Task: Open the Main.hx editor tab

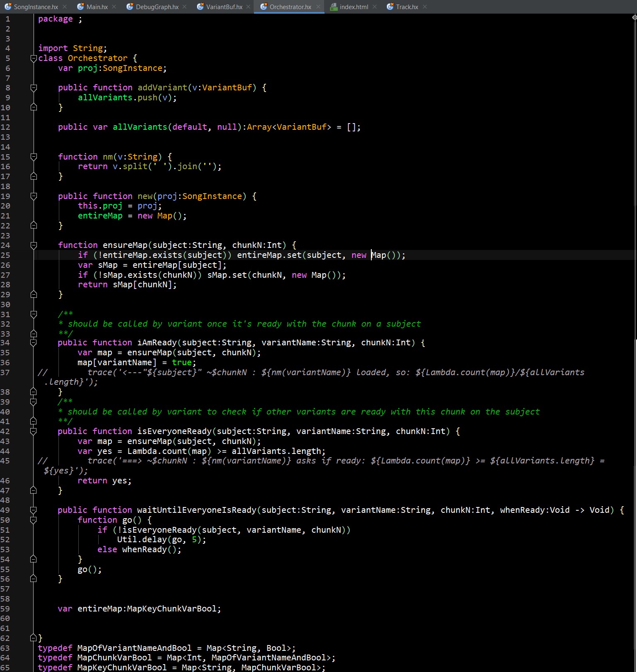Action: tap(97, 7)
